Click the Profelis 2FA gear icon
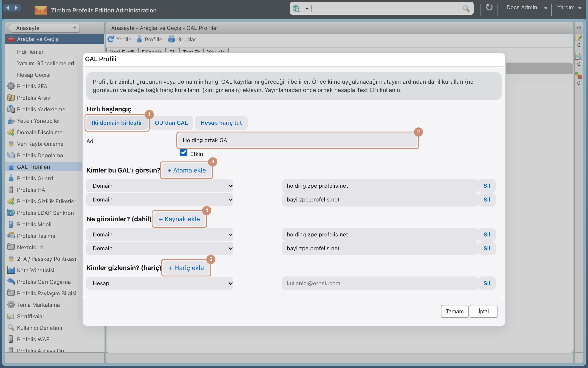The image size is (588, 368). tap(11, 86)
